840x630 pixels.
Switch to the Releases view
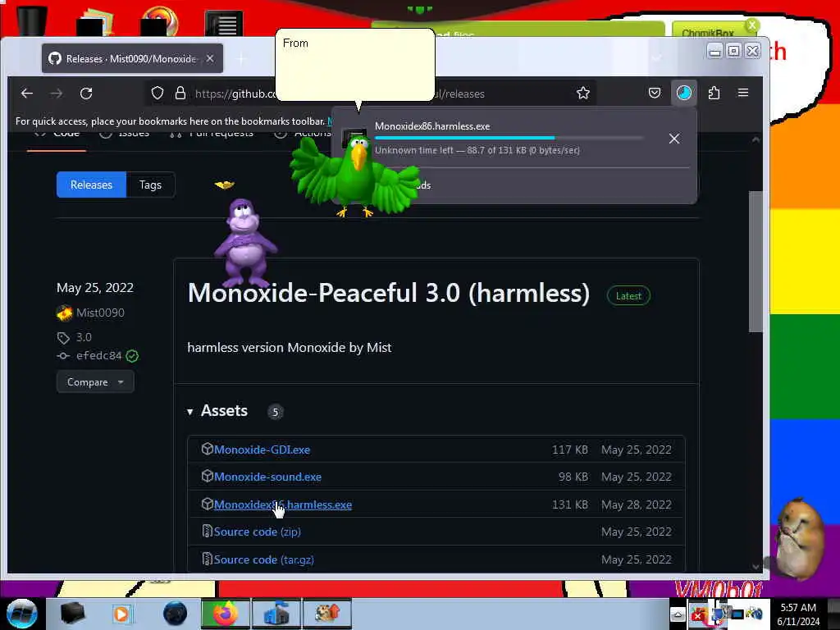pyautogui.click(x=91, y=185)
